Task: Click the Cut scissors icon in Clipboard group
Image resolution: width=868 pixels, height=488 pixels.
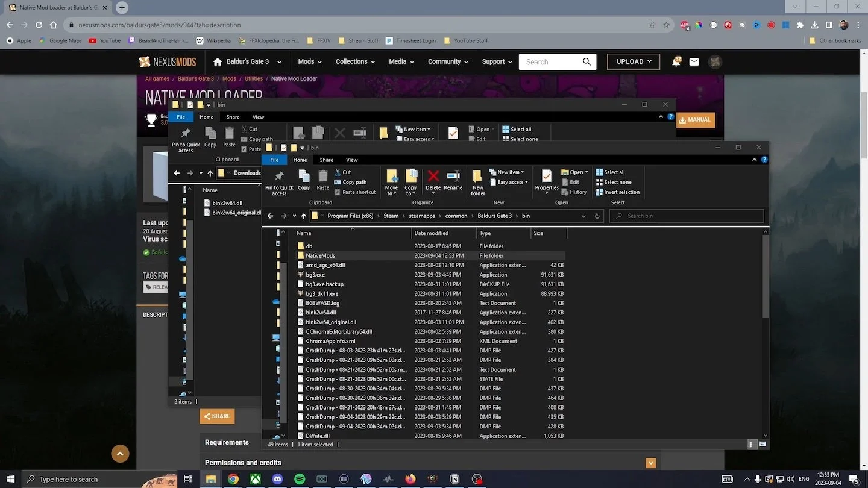Action: coord(338,172)
